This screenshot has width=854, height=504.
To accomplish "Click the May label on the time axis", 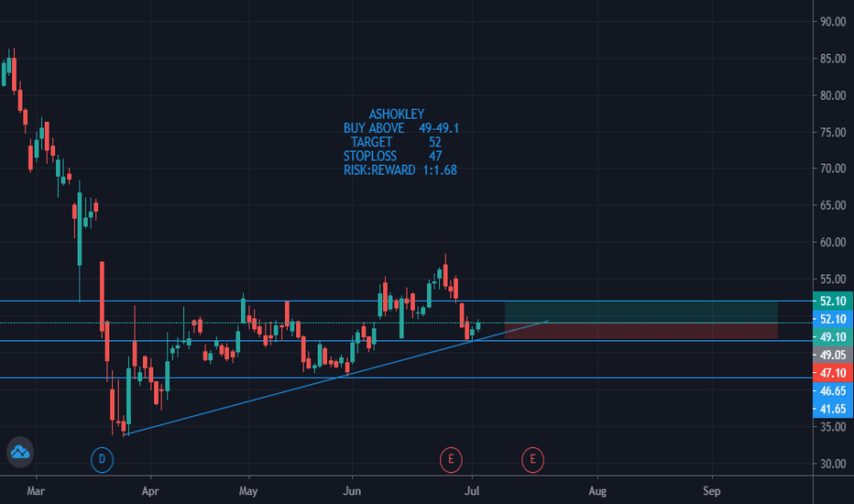I will pos(248,491).
